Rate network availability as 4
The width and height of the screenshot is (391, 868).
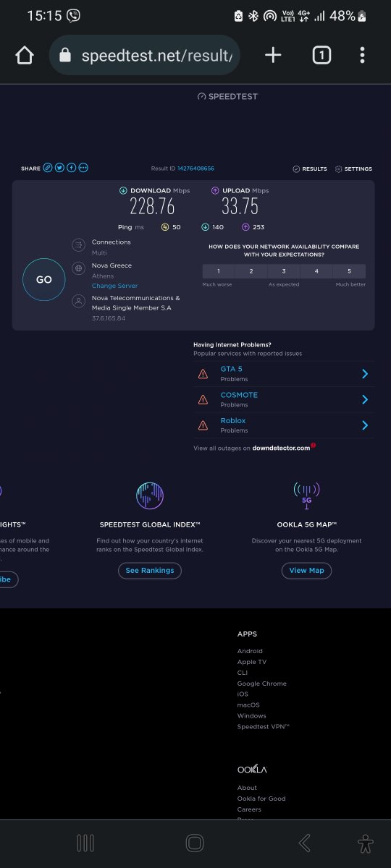tap(316, 271)
